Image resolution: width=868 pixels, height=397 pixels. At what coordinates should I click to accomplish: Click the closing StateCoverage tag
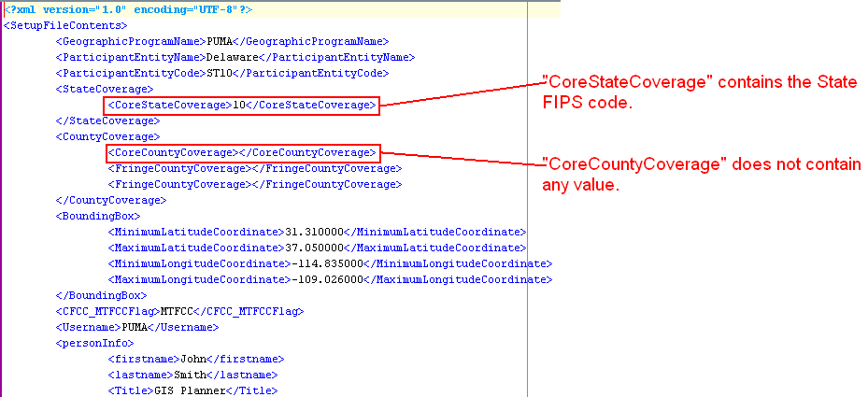[x=108, y=121]
